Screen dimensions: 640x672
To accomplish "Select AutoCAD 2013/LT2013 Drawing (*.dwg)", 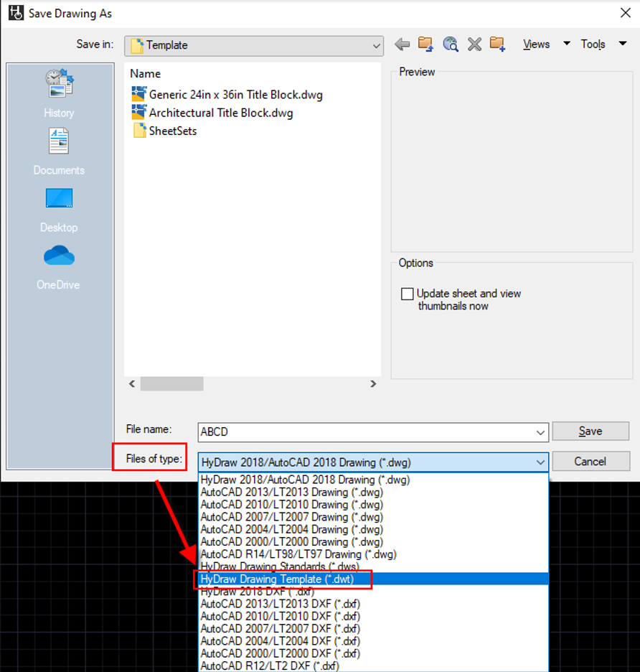I will 373,492.
